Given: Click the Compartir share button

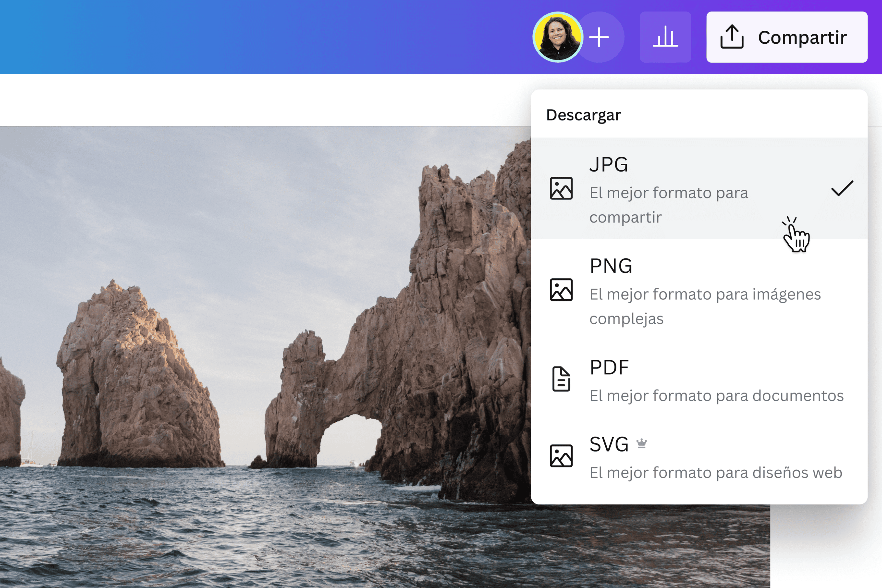Looking at the screenshot, I should click(787, 37).
